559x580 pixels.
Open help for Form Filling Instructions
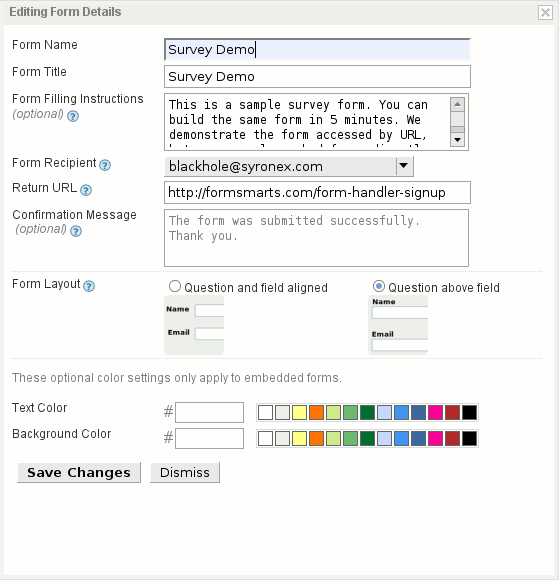pyautogui.click(x=73, y=116)
